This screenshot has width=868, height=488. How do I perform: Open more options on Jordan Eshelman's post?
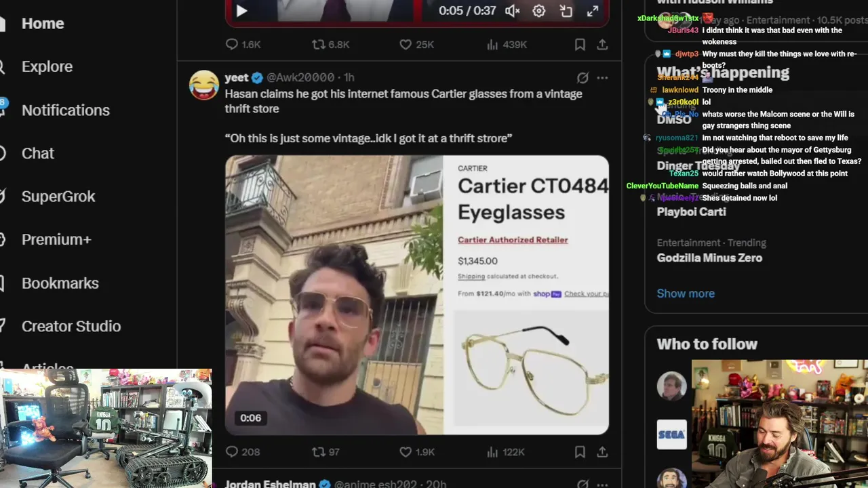point(602,484)
